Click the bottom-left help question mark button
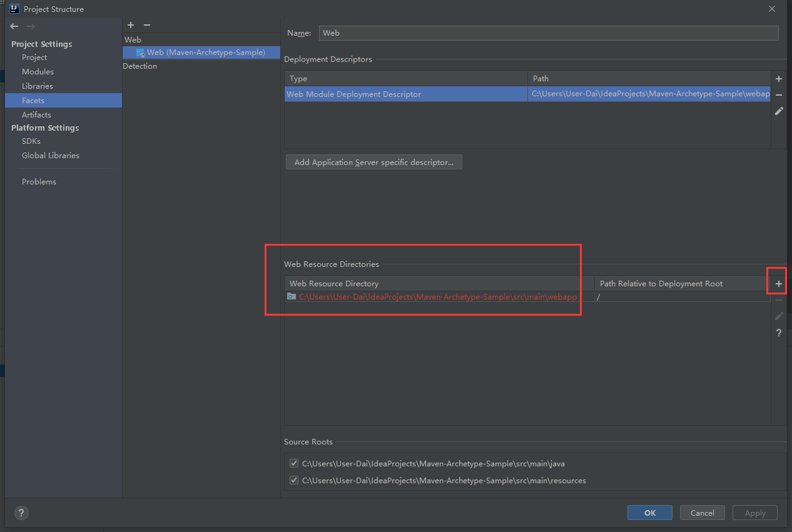 pos(21,513)
